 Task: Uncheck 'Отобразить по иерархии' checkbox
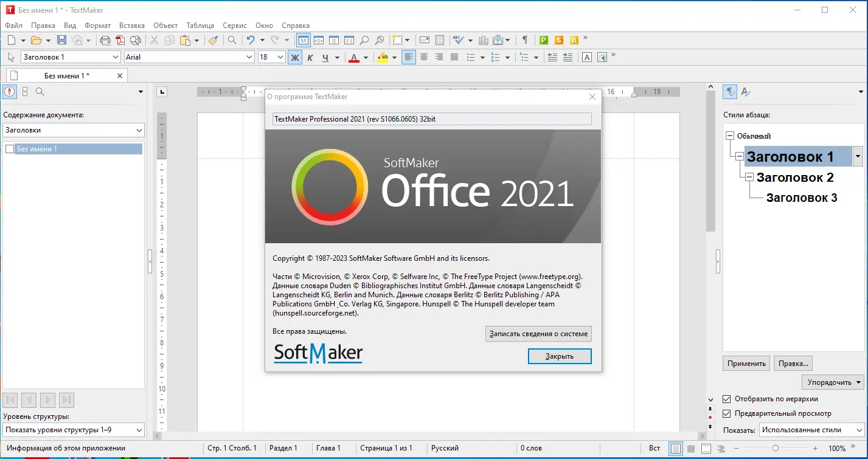(726, 399)
